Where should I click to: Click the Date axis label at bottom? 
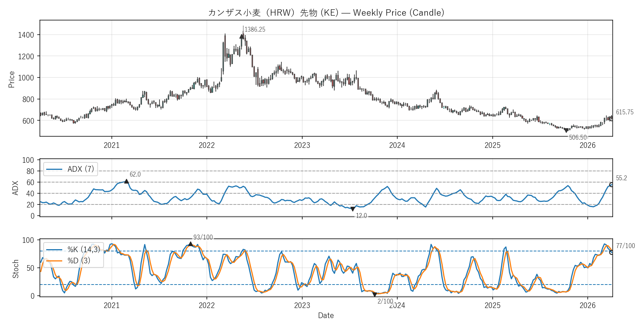[326, 315]
